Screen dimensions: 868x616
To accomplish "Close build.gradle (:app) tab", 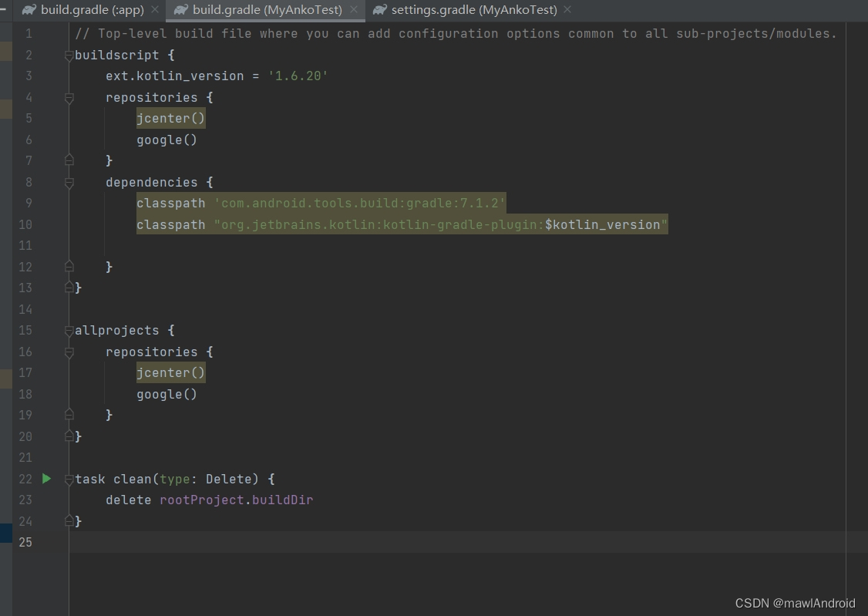I will (x=155, y=10).
